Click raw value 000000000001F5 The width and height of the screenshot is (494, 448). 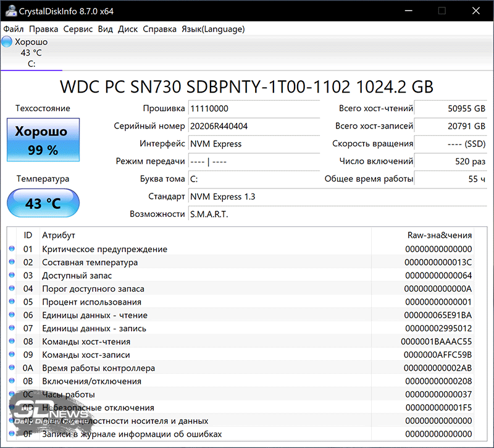pyautogui.click(x=438, y=408)
